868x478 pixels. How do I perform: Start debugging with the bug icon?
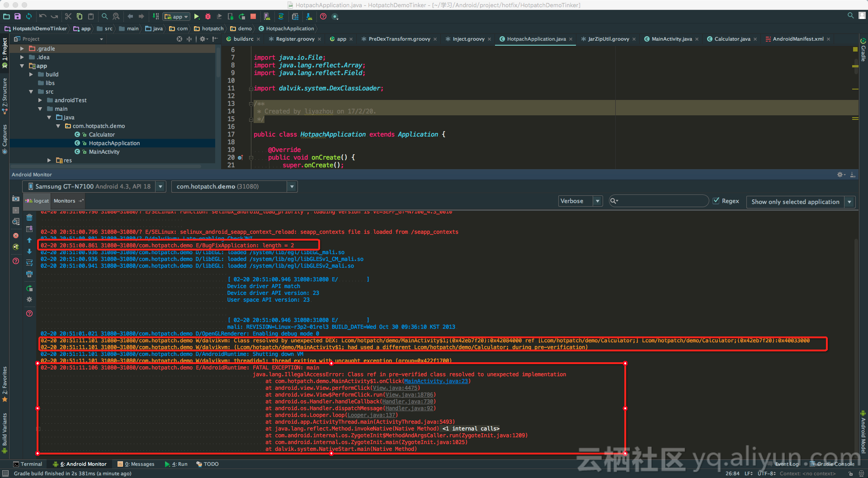pyautogui.click(x=208, y=17)
